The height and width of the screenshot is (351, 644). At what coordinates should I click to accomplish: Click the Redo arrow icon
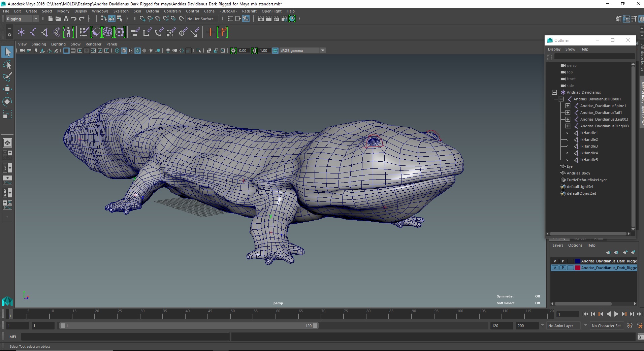[x=82, y=19]
